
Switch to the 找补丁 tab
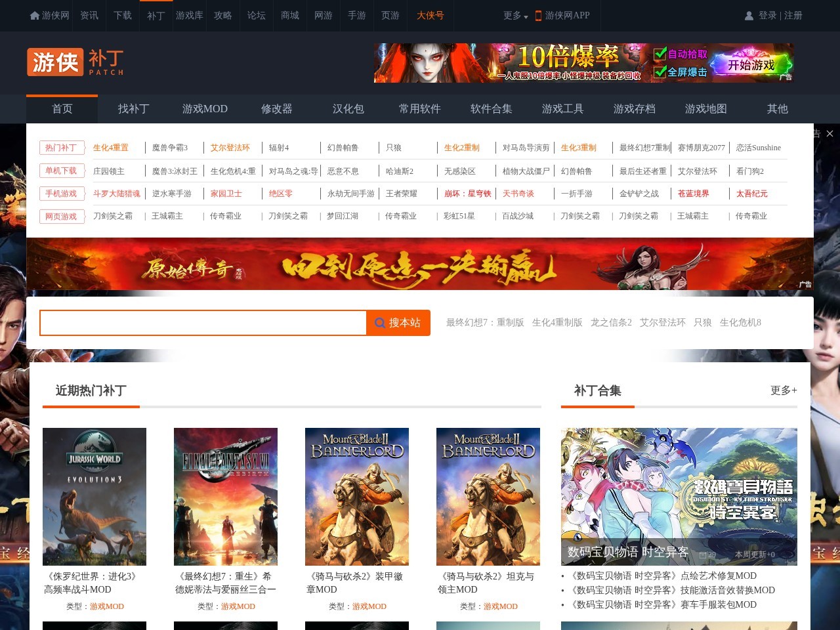(x=133, y=109)
